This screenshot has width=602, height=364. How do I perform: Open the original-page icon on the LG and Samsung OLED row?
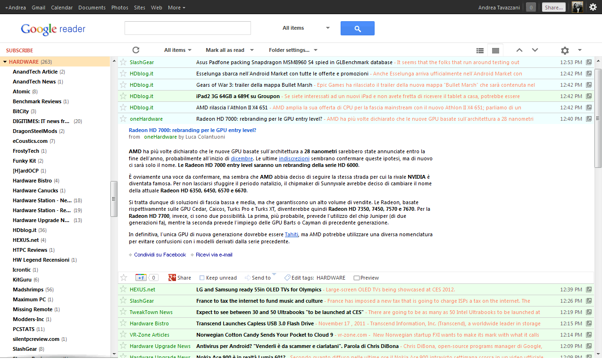589,290
